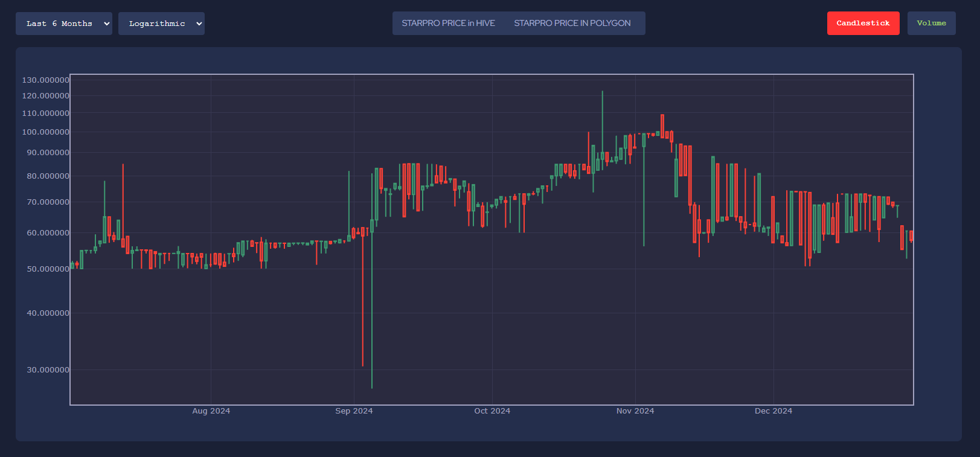980x457 pixels.
Task: Click the Volume button
Action: click(x=931, y=23)
